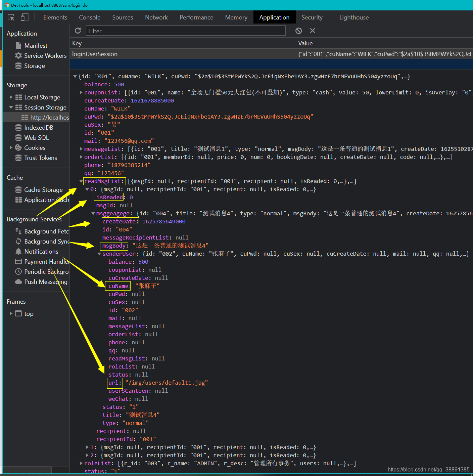Click the IndexedDB database icon

coord(18,128)
